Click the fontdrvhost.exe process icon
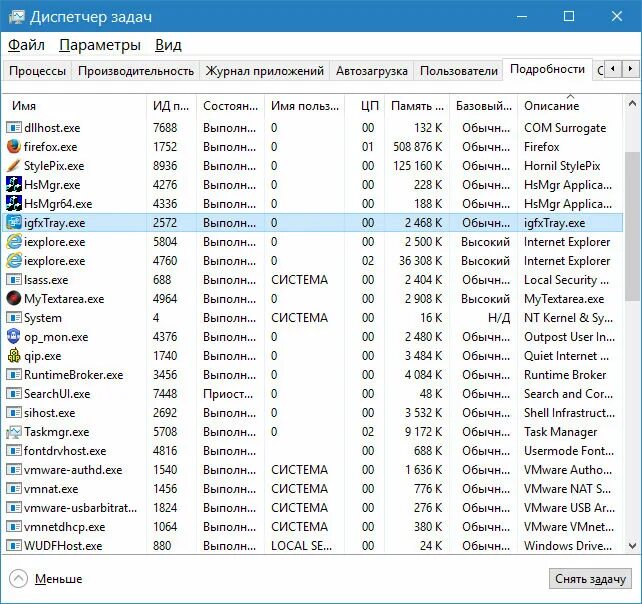 tap(14, 451)
